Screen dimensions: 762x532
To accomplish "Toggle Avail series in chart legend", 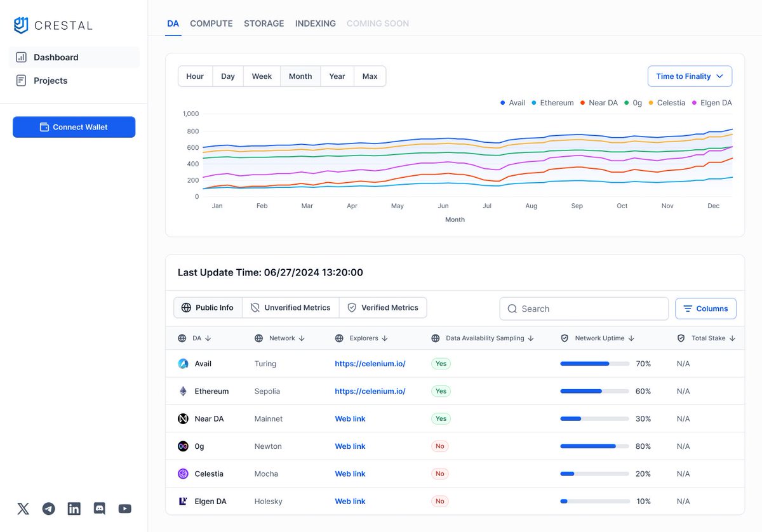I will pyautogui.click(x=513, y=103).
